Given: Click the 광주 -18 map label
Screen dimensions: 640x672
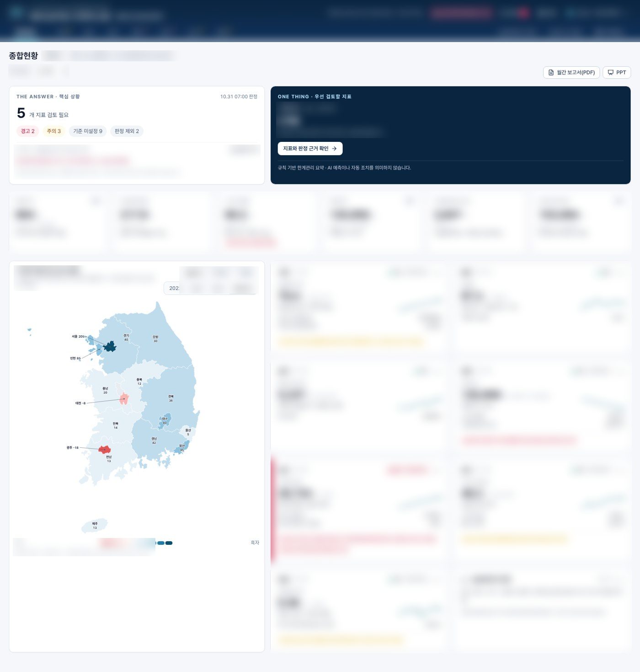Looking at the screenshot, I should (x=72, y=447).
